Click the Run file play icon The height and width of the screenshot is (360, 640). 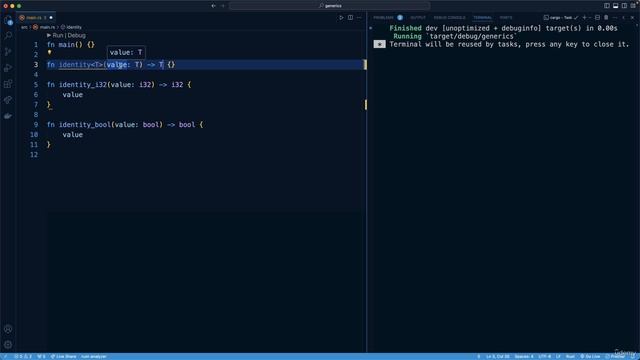point(341,18)
